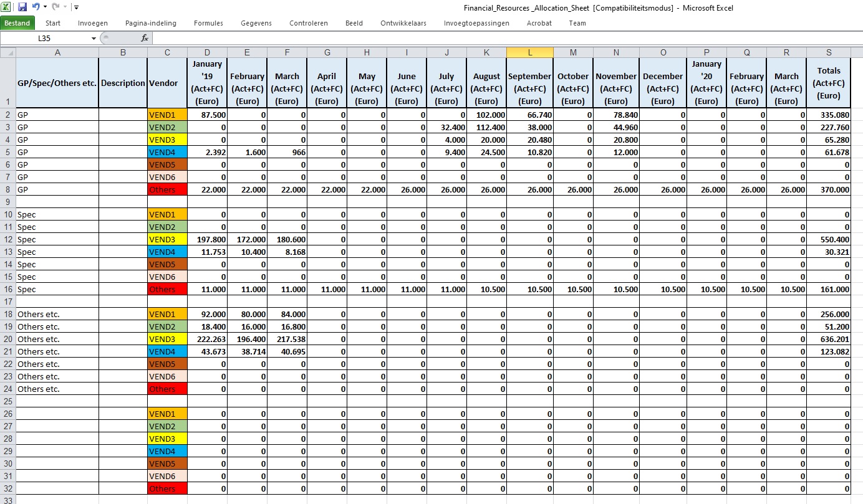Click the Save icon in quick access toolbar
This screenshot has width=863, height=504.
22,7
